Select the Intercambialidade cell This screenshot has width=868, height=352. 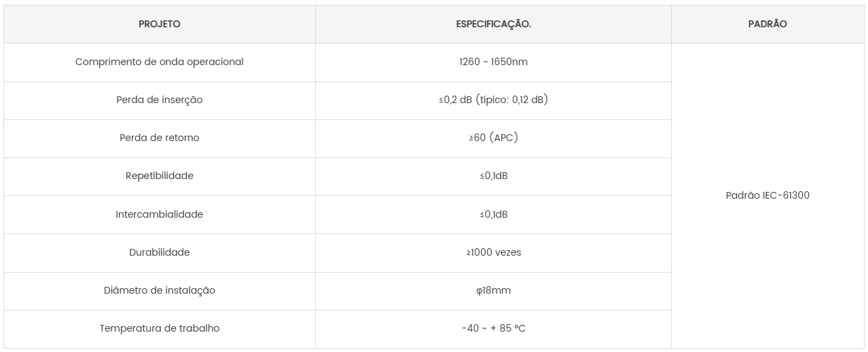click(160, 214)
